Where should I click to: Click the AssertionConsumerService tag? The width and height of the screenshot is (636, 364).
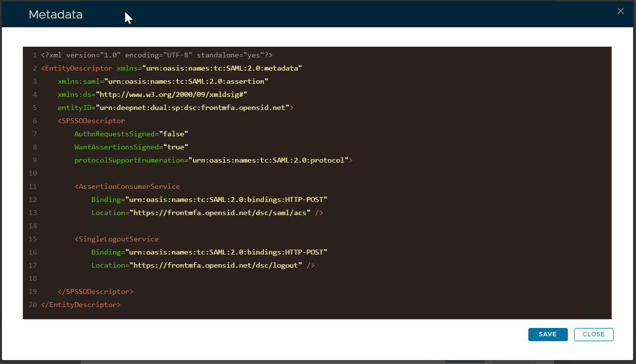click(x=128, y=186)
